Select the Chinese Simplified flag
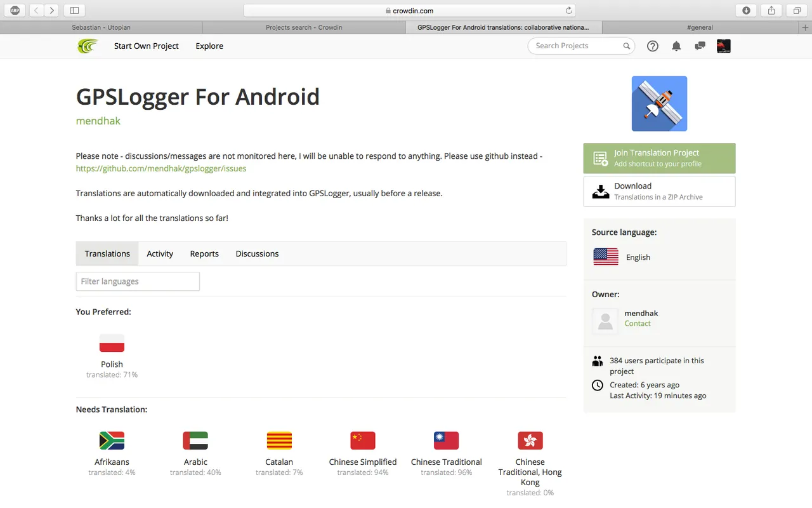This screenshot has height=508, width=812. click(363, 441)
